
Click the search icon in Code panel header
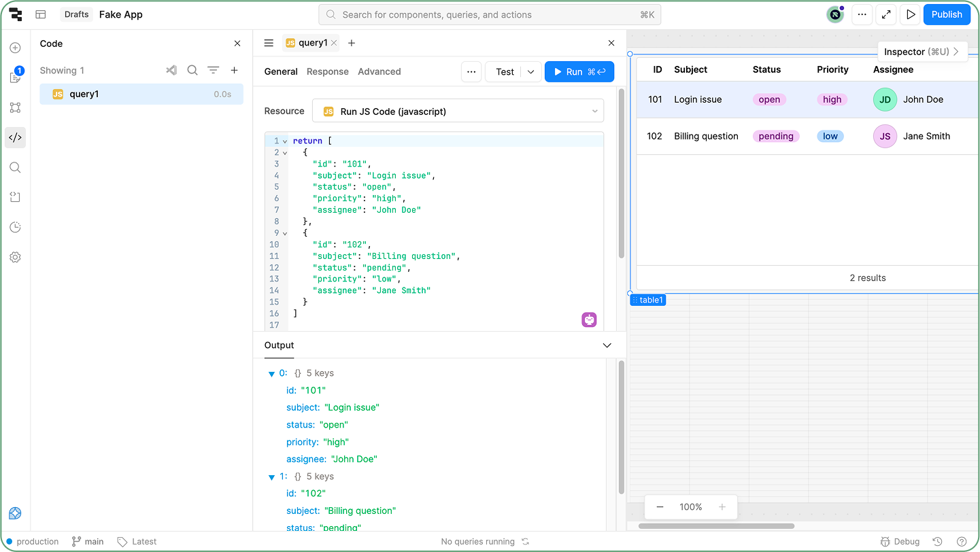tap(192, 70)
